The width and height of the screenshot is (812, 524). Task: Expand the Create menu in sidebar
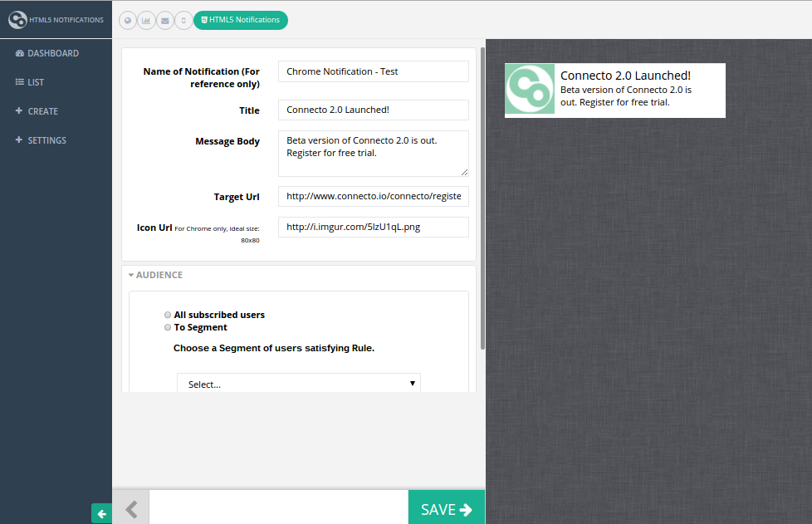[37, 111]
